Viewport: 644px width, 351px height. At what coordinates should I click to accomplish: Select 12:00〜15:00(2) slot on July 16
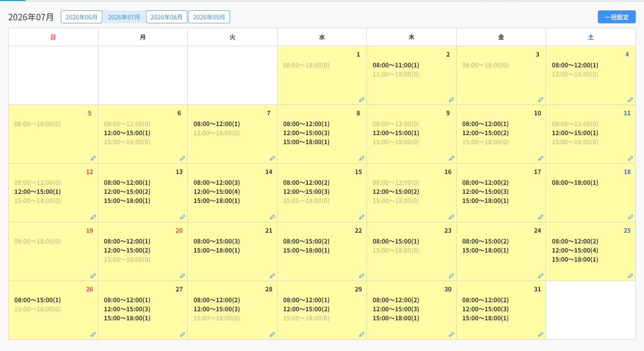[x=396, y=192]
